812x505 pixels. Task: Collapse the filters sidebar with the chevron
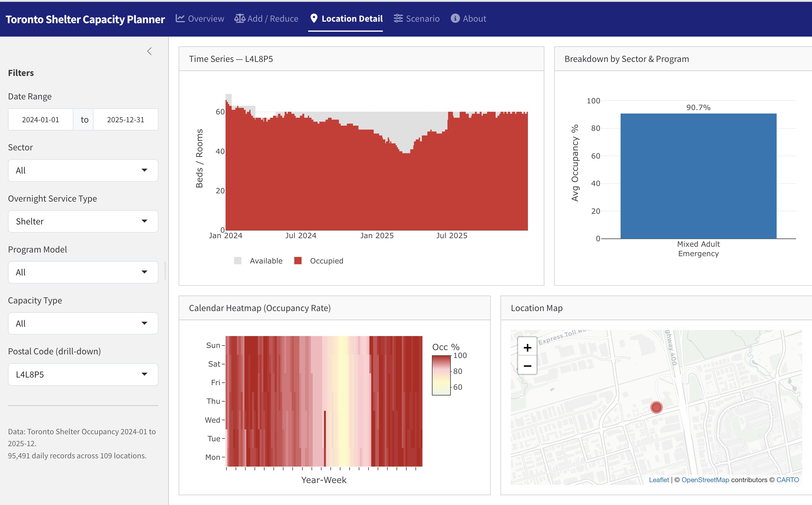[150, 52]
